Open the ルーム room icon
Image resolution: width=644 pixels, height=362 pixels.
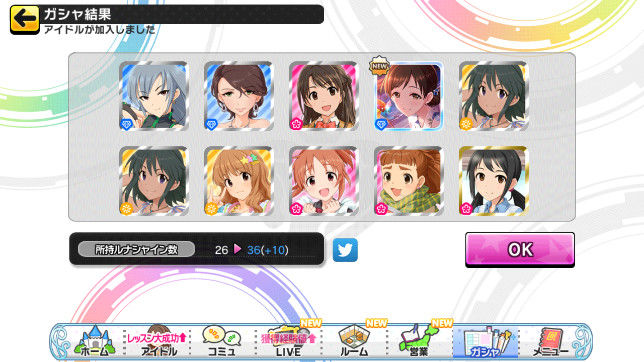354,341
